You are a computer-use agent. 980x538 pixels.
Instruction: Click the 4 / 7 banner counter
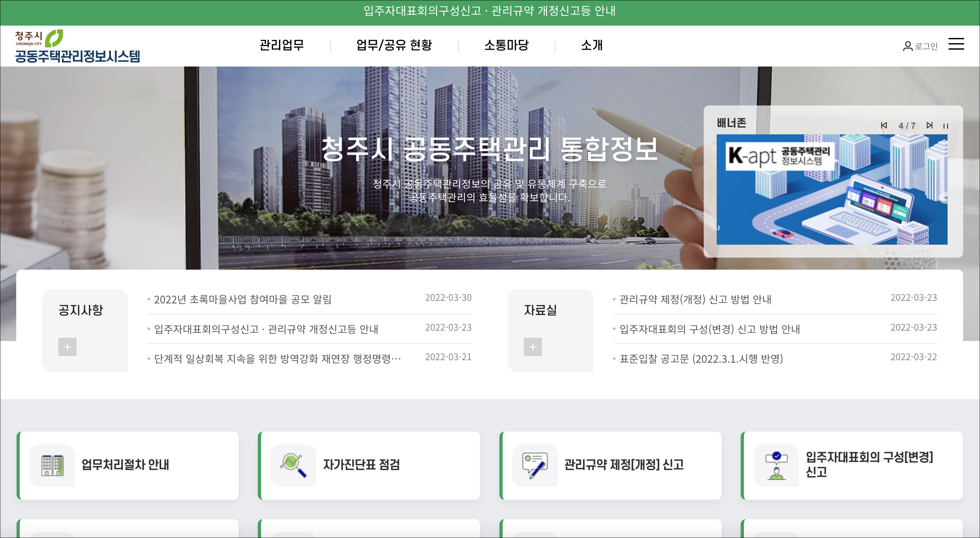coord(907,126)
